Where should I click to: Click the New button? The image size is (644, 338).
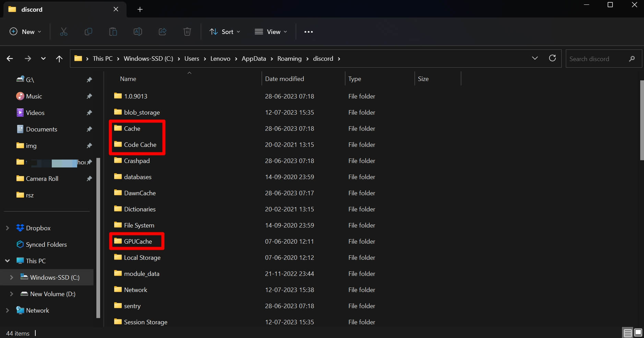click(x=25, y=32)
